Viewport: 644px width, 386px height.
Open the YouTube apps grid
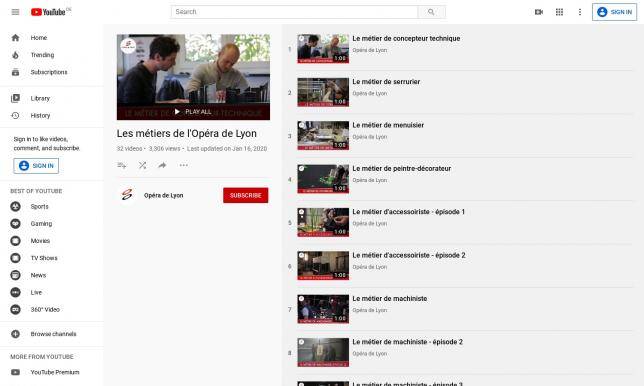(x=559, y=12)
